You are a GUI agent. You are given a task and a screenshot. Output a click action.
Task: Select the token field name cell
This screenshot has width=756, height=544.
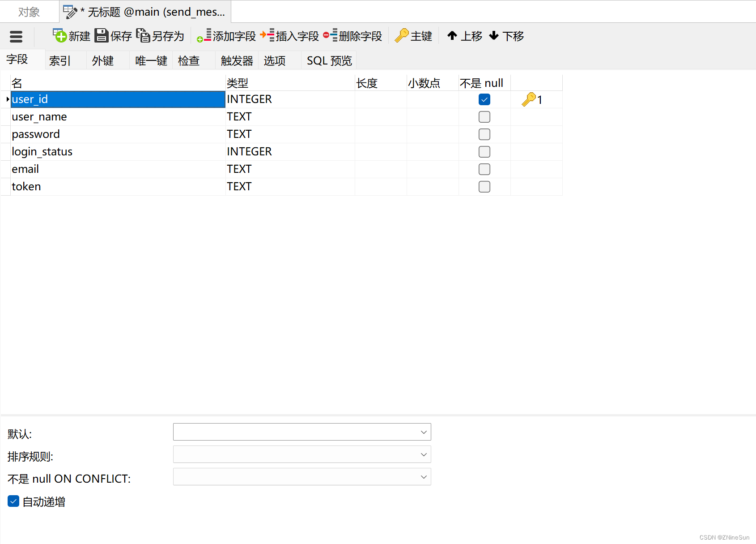pos(118,187)
